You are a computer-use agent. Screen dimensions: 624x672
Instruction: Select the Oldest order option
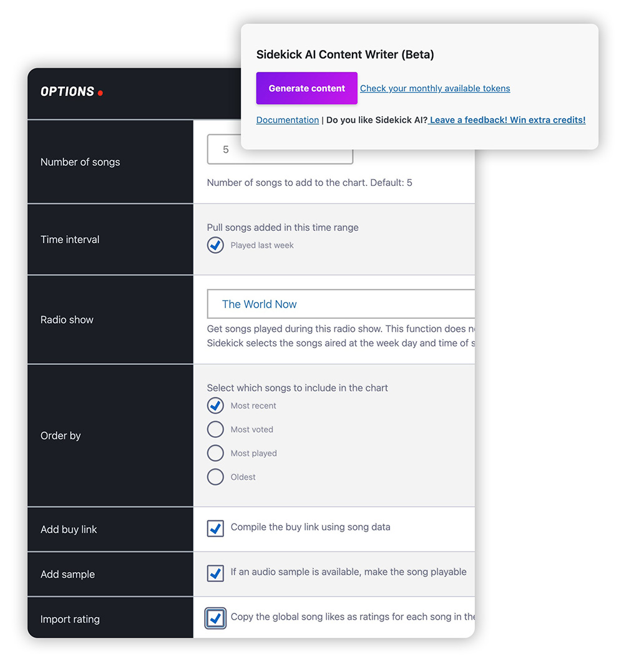(215, 477)
